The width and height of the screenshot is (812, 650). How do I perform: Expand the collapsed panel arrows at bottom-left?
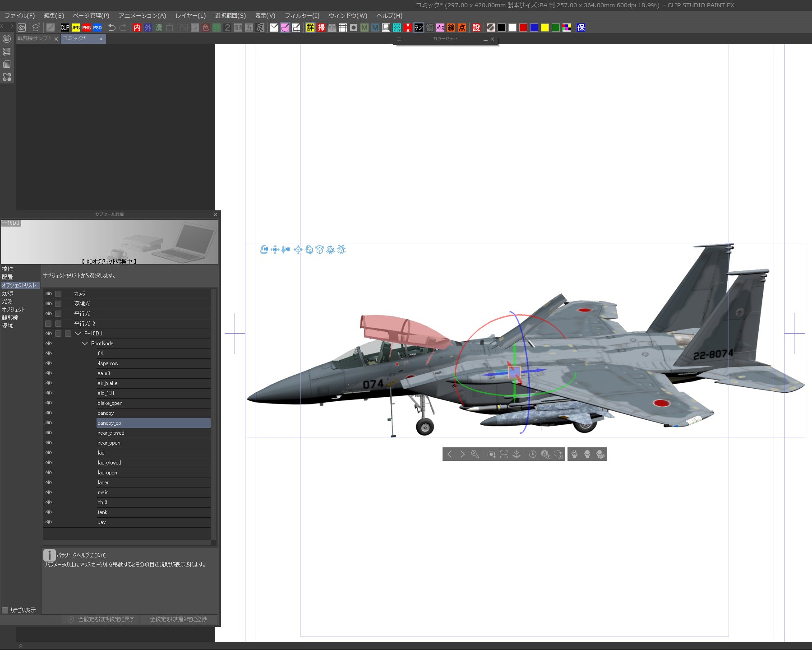click(x=20, y=646)
